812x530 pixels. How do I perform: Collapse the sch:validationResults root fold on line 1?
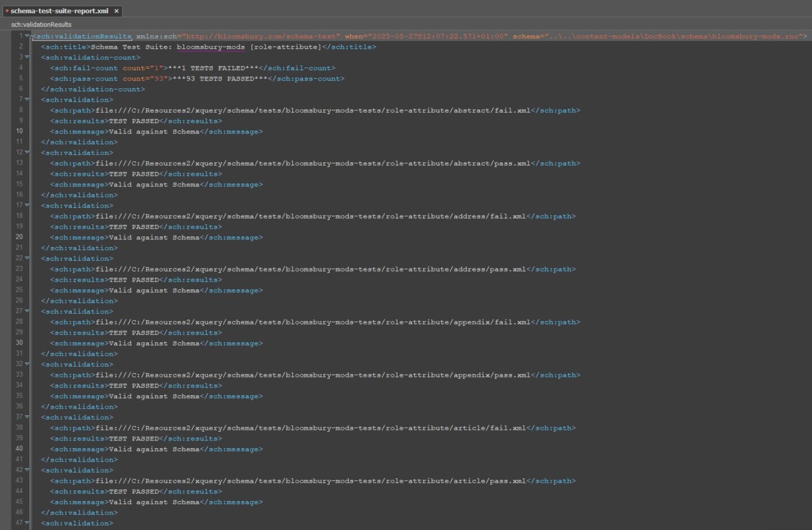coord(27,36)
